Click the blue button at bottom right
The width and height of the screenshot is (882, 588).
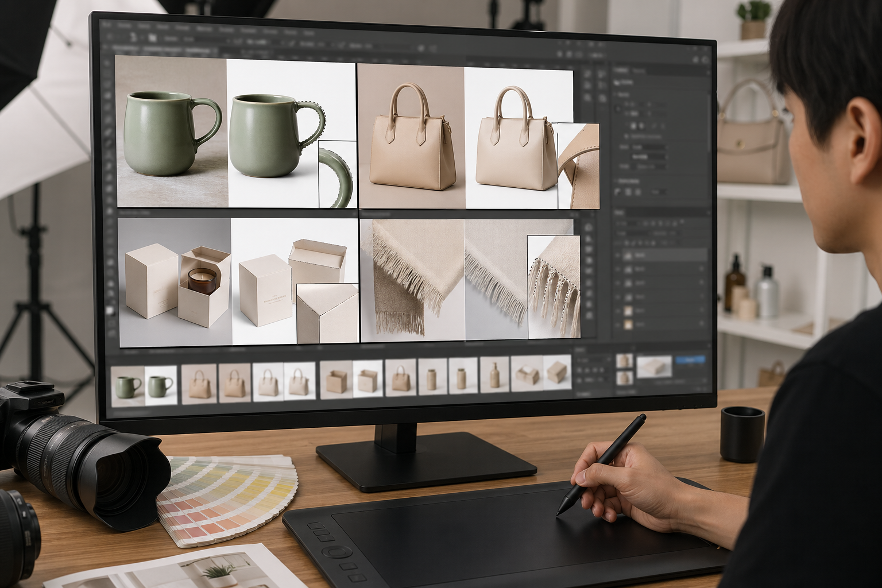(690, 360)
